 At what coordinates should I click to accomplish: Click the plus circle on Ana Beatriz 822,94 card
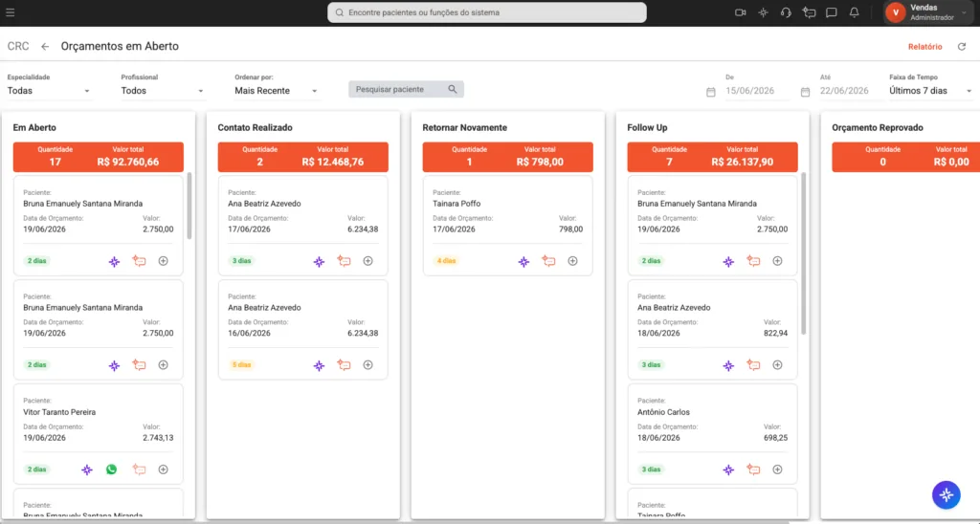[x=777, y=364]
